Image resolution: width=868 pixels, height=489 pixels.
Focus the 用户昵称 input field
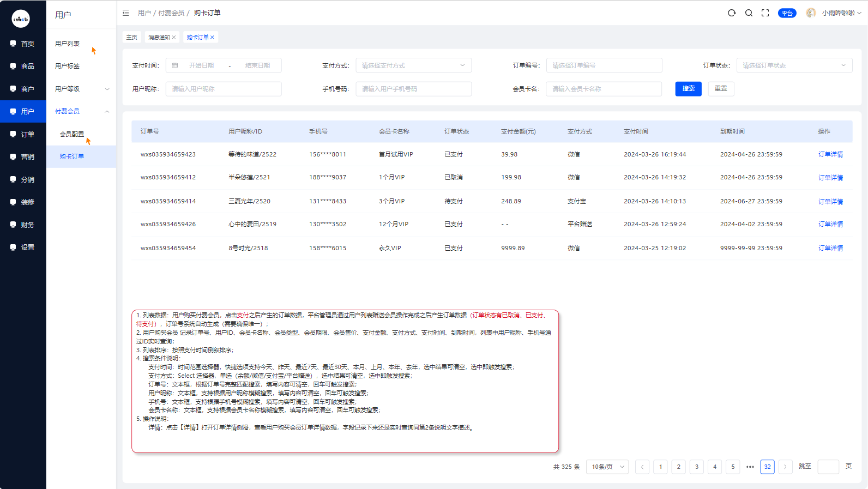[x=224, y=89]
